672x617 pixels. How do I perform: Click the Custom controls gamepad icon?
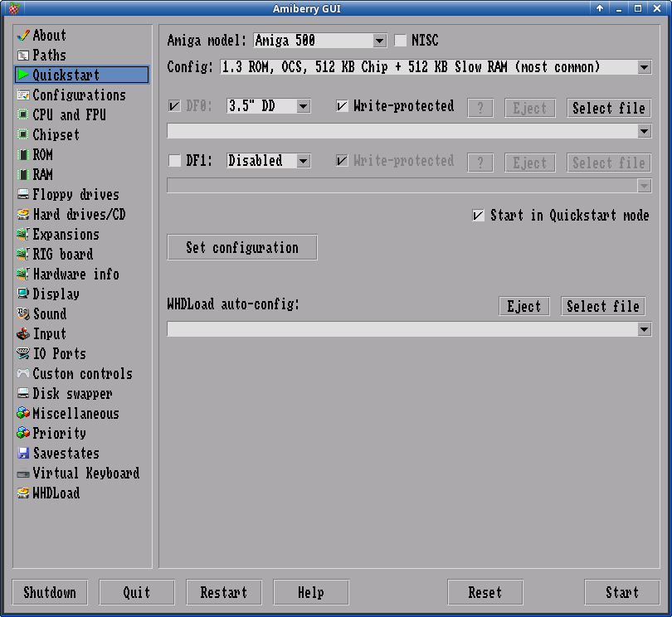point(23,374)
